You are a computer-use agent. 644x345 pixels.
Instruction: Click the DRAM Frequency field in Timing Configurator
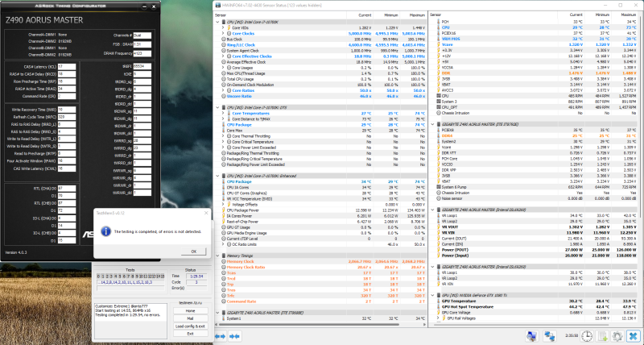click(142, 53)
